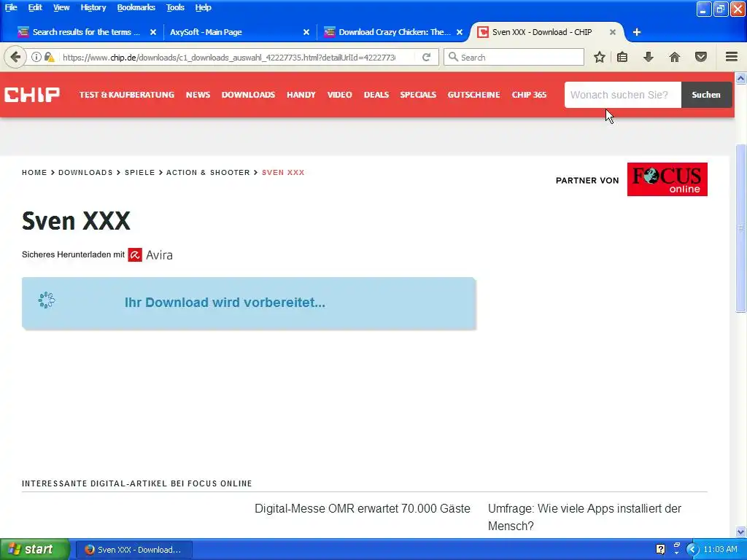Focus the Firefox Search box
Screen dimensions: 747x560
point(514,57)
